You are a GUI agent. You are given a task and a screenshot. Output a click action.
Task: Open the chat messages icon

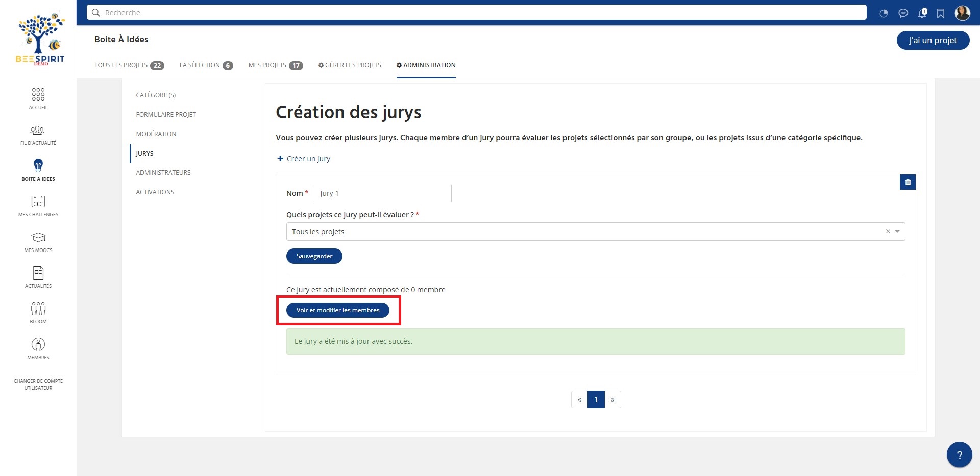[x=903, y=13]
